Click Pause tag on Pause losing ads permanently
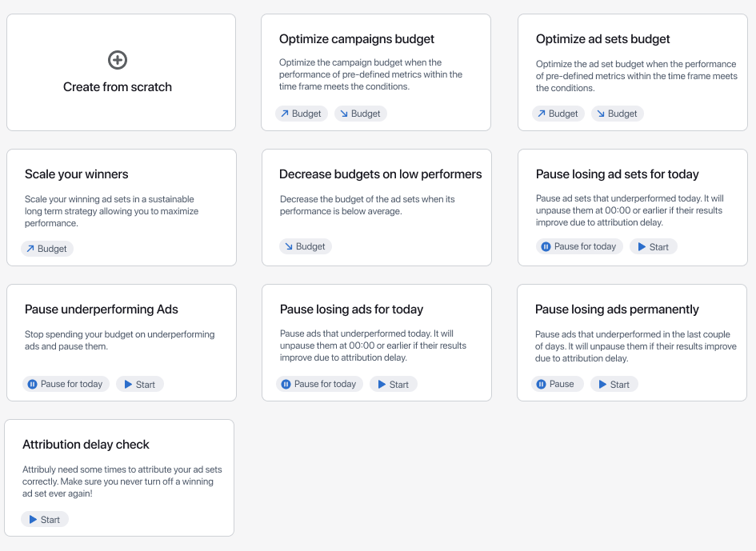 point(558,384)
